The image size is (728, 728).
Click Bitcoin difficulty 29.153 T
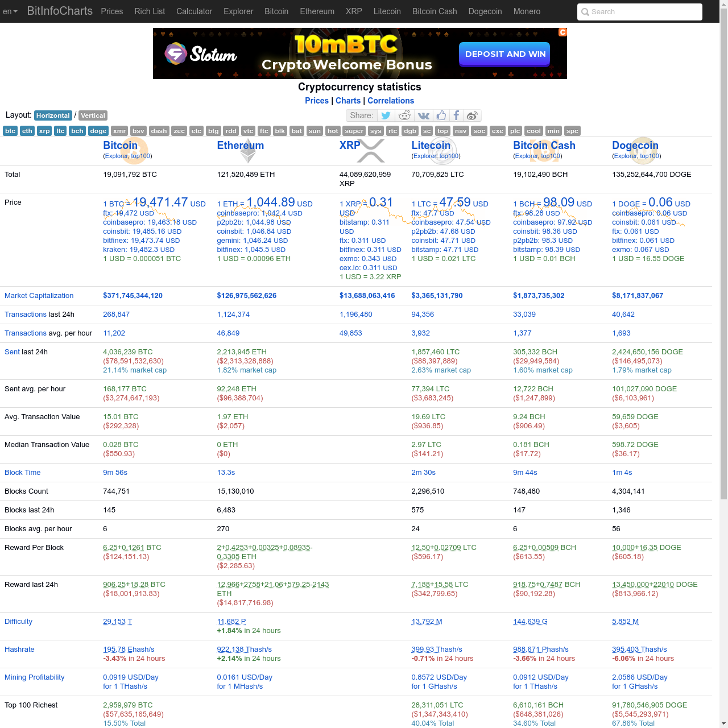coord(117,622)
